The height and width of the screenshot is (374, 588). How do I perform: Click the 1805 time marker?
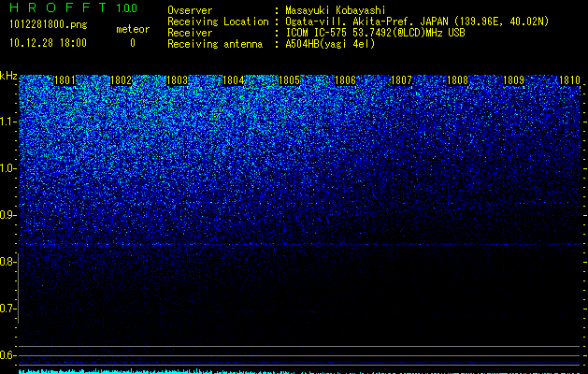(289, 80)
